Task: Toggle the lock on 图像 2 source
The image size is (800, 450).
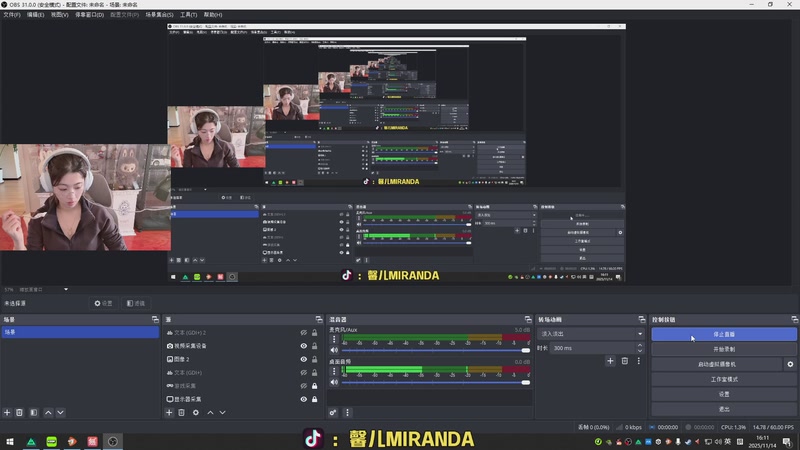Action: click(314, 359)
